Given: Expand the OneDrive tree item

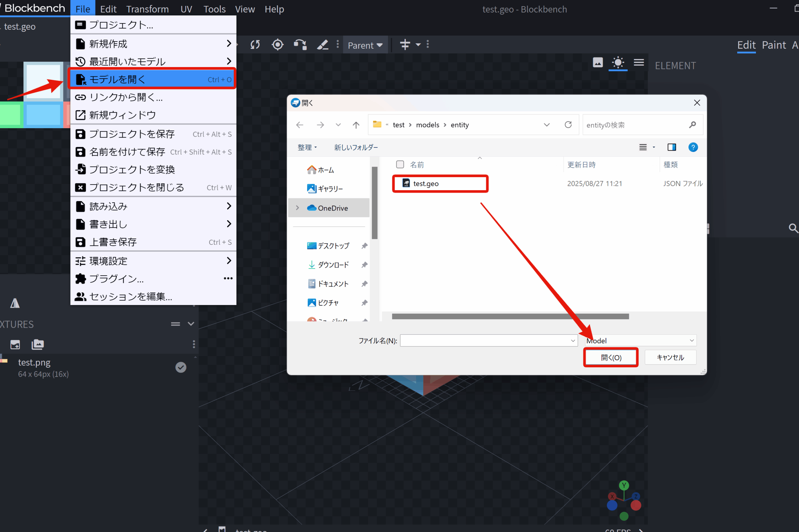Looking at the screenshot, I should pos(297,208).
